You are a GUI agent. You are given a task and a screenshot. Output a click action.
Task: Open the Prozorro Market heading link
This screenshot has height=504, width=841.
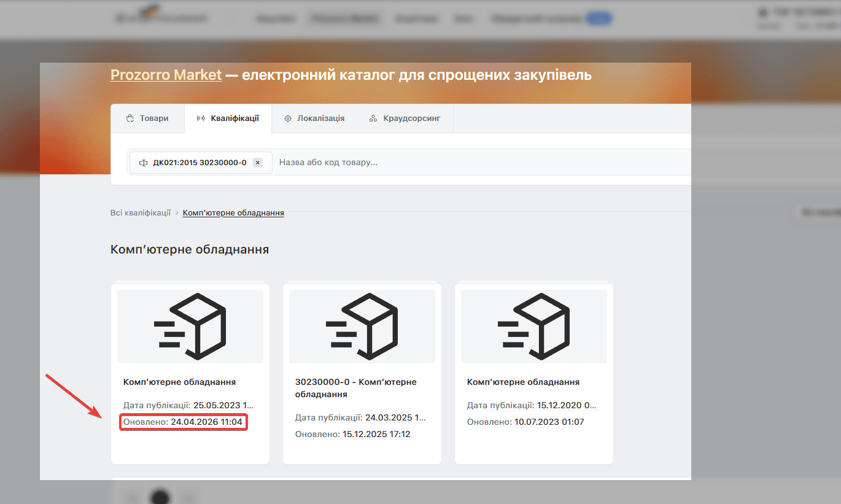166,75
